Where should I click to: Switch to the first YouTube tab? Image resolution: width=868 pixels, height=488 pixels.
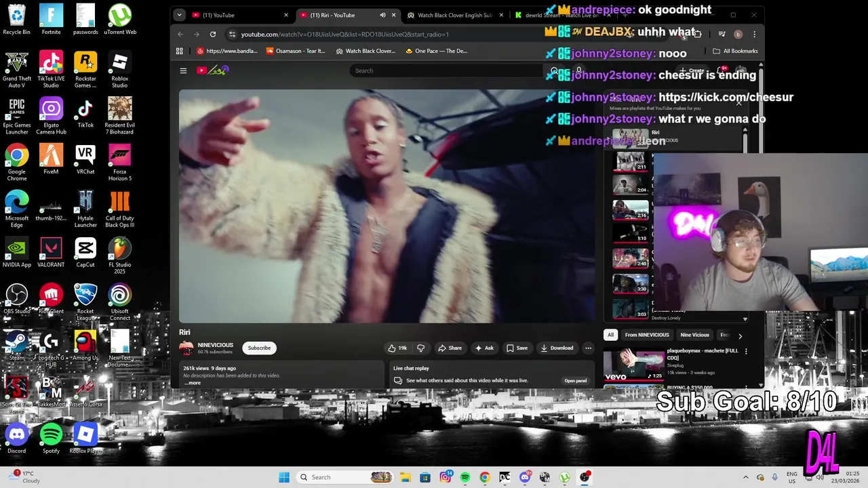click(x=239, y=15)
